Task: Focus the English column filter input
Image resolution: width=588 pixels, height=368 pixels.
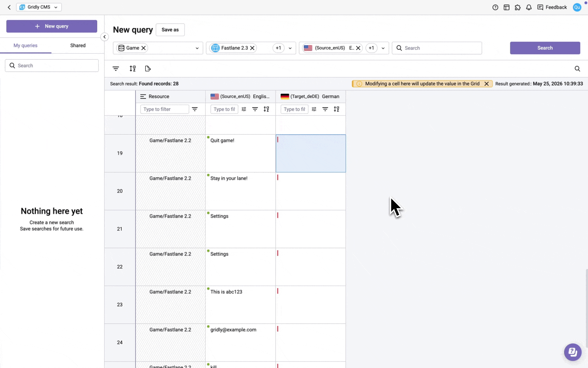Action: [x=224, y=109]
